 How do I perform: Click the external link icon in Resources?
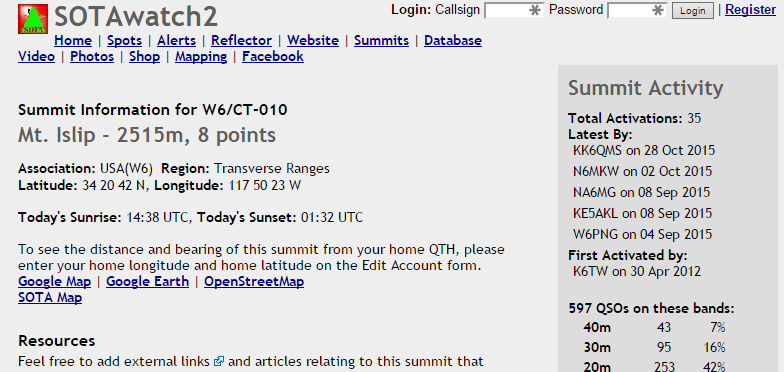[x=218, y=362]
